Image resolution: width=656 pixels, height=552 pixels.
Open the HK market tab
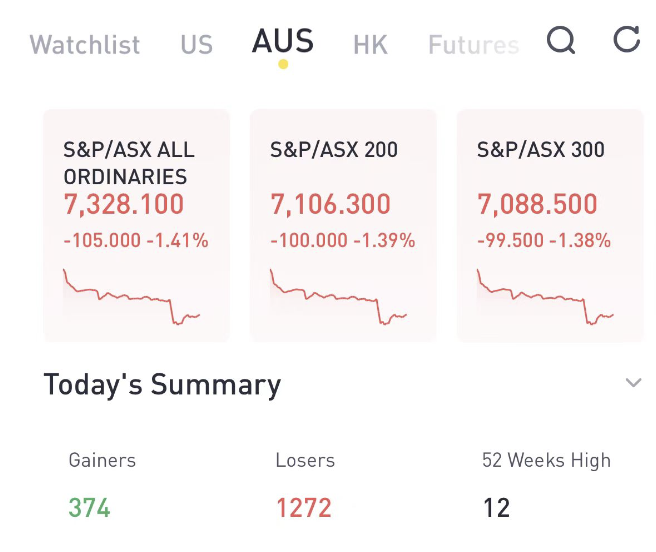point(370,45)
